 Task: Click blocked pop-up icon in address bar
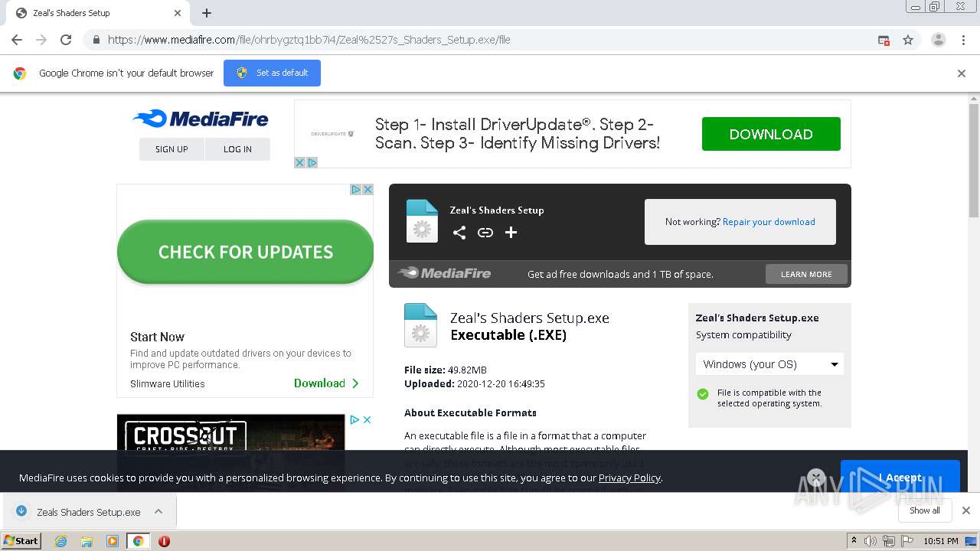pos(884,40)
